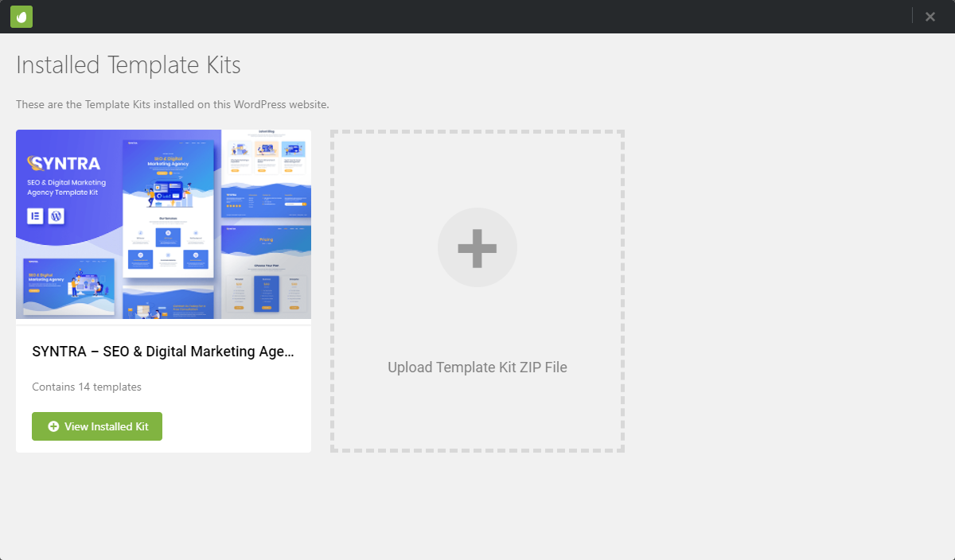This screenshot has height=560, width=955.
Task: Click the Upload Template Kit ZIP File label
Action: click(477, 367)
